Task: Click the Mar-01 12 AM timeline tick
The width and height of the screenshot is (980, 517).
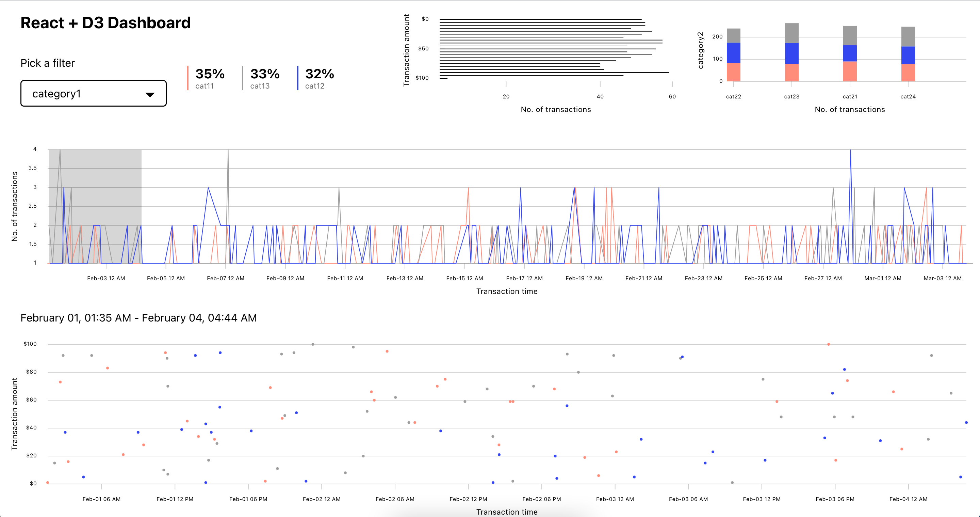Action: pos(883,278)
